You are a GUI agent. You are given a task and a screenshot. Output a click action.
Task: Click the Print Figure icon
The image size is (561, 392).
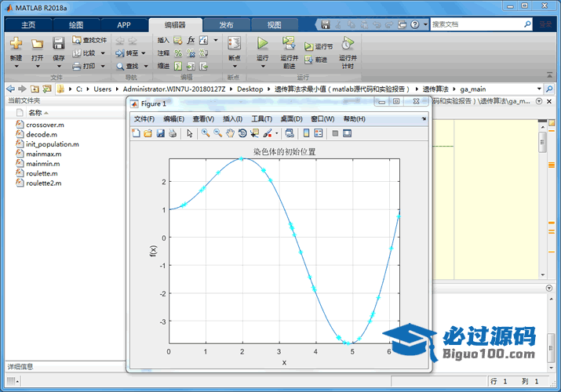(173, 133)
